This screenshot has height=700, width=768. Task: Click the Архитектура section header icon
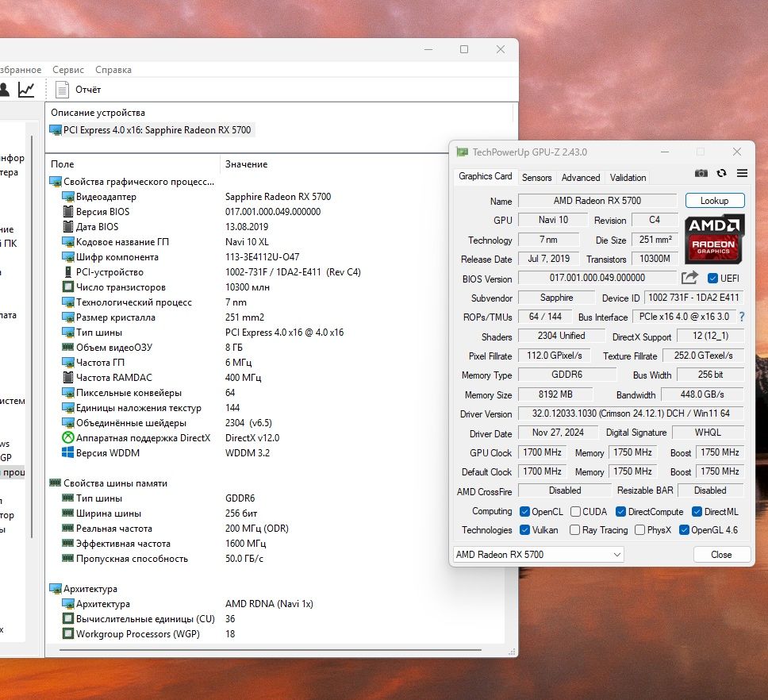tap(56, 588)
